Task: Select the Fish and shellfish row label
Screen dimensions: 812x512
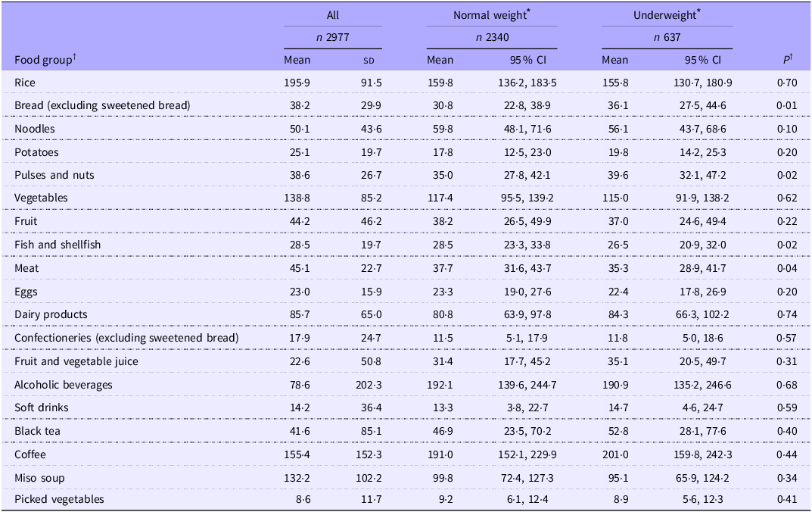Action: click(x=58, y=245)
